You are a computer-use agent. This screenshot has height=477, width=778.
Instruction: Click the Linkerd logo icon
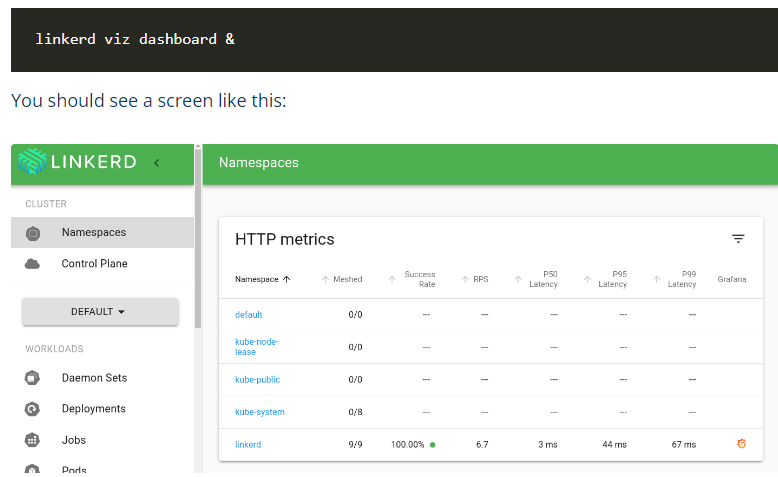(33, 162)
